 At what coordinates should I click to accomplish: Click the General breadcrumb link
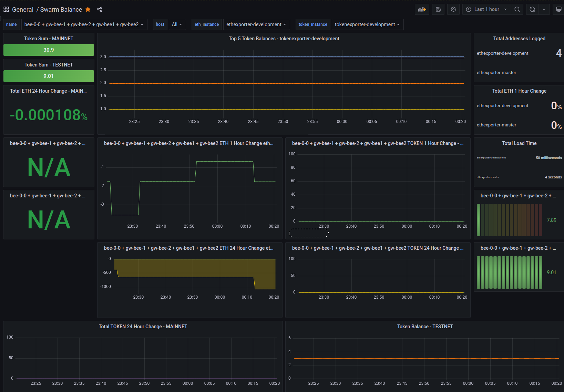pos(23,9)
